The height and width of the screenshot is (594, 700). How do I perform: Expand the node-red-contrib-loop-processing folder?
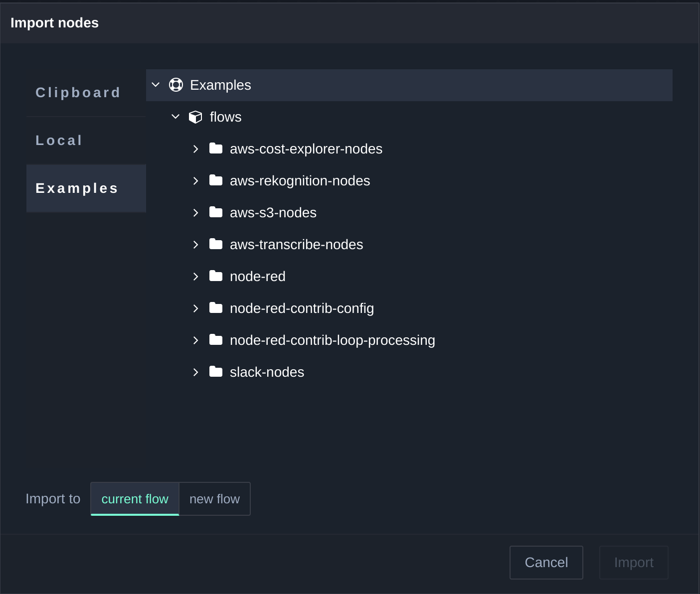195,340
